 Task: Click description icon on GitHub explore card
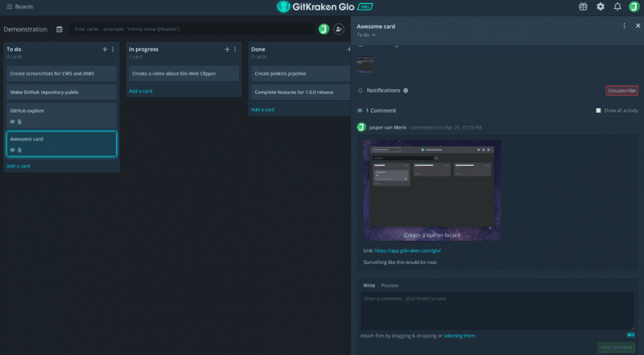[x=19, y=122]
